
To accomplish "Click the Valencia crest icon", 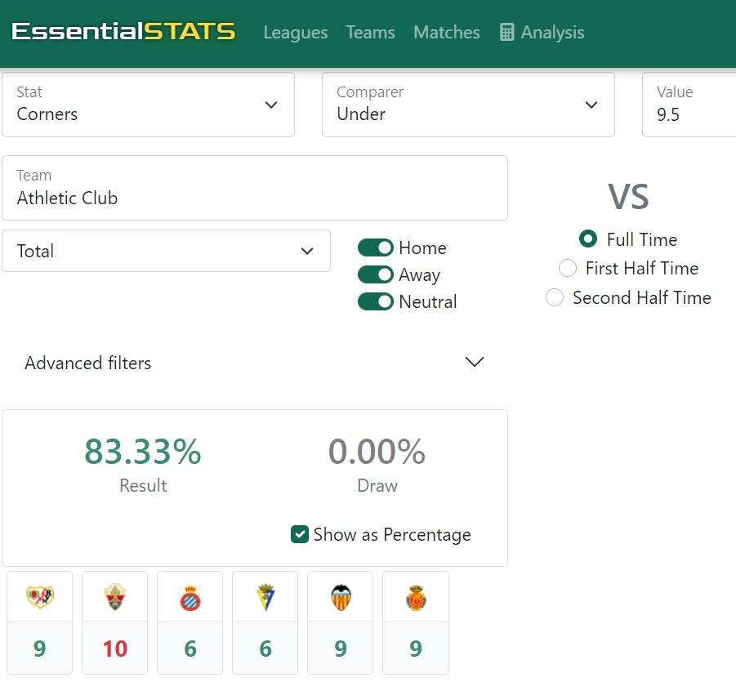I will (x=341, y=597).
